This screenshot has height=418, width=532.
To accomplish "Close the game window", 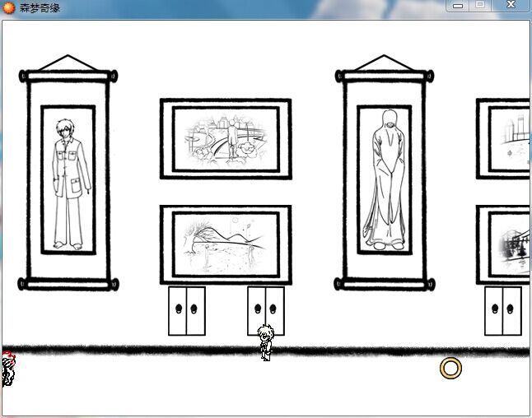I will click(511, 6).
